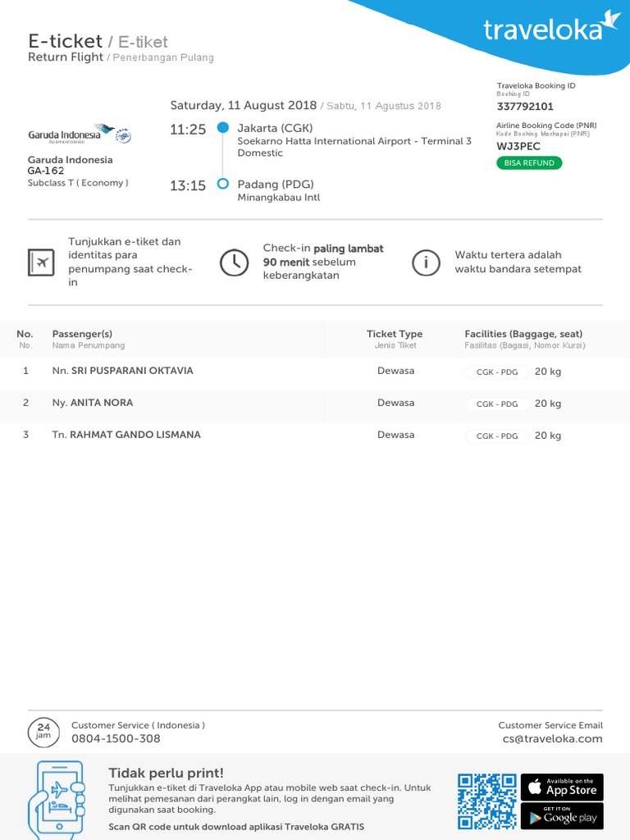Click the Traveloka app QR code
630x840 pixels.
point(487,801)
